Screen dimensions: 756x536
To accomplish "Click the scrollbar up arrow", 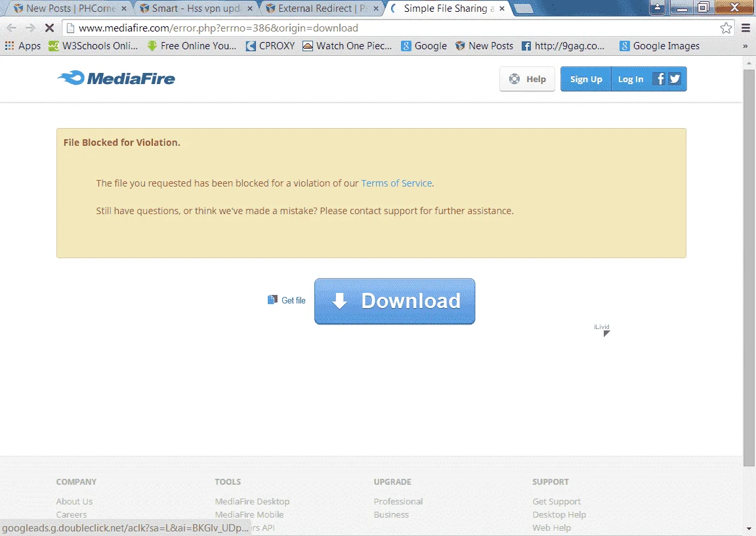I will coord(749,63).
